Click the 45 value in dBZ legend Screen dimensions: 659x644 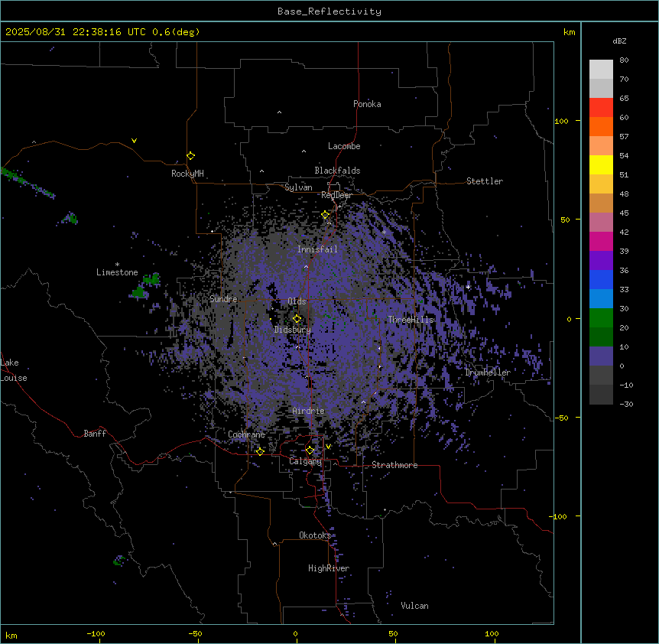(x=624, y=213)
